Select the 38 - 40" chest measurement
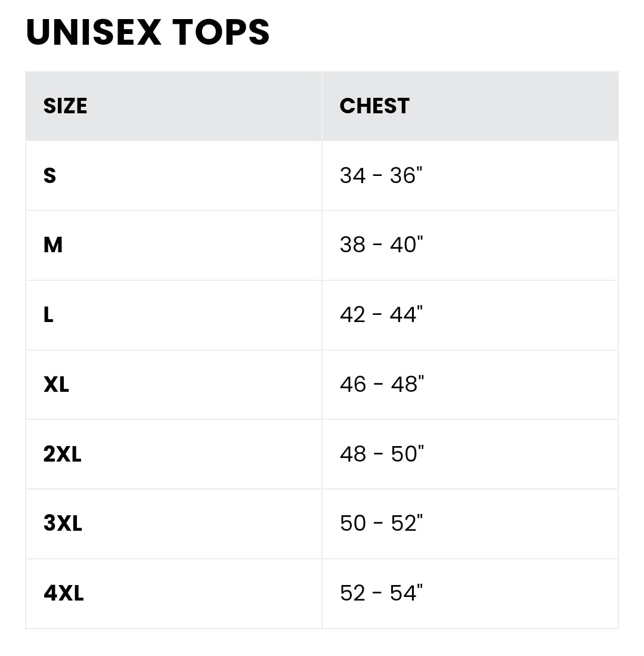644x656 pixels. (x=381, y=245)
